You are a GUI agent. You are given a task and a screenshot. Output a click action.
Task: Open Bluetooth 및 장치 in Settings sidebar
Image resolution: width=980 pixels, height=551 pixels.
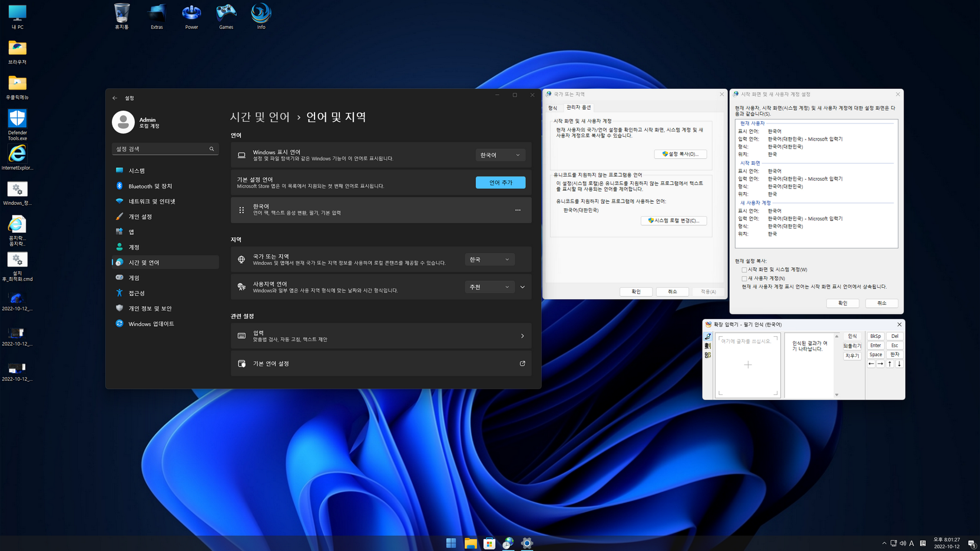point(165,186)
